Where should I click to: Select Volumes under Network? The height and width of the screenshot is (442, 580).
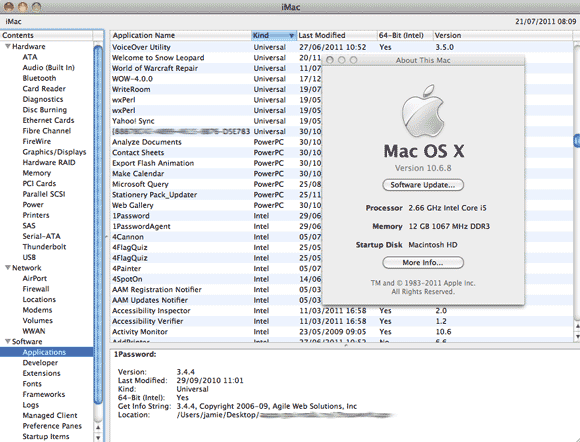[x=37, y=320]
